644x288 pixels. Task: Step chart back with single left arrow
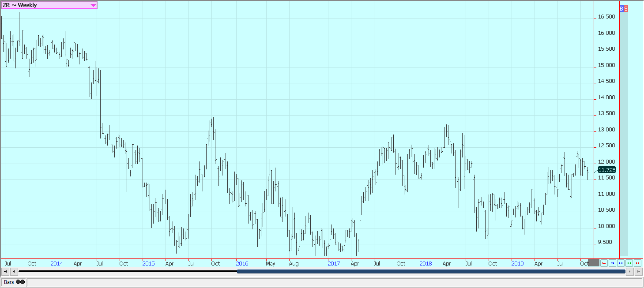pos(14,272)
